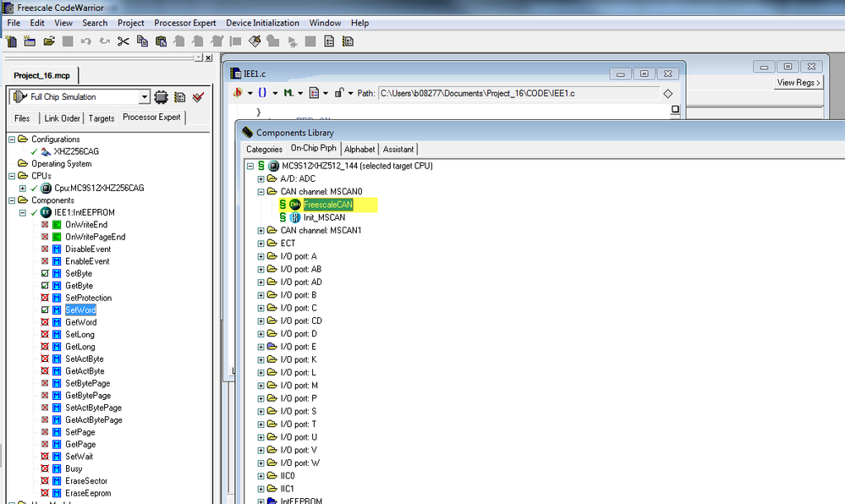Enable the SetLong method checkbox
The height and width of the screenshot is (504, 845).
coord(46,334)
